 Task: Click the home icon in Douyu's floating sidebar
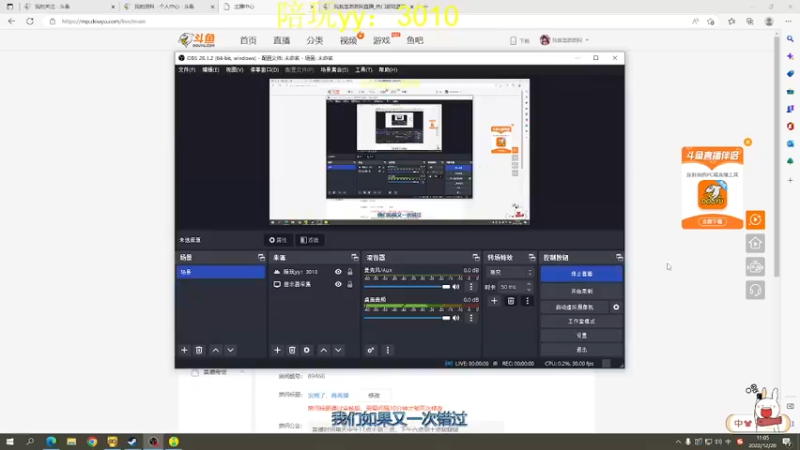pyautogui.click(x=756, y=243)
